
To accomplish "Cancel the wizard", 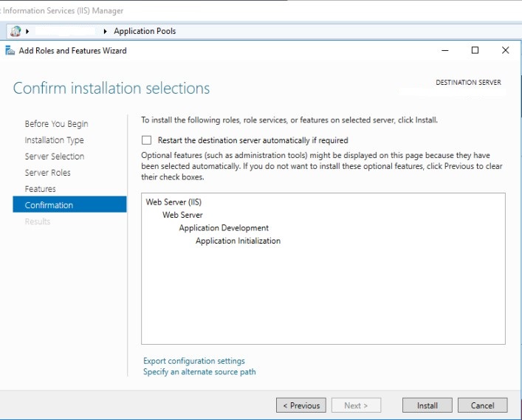I will click(482, 405).
